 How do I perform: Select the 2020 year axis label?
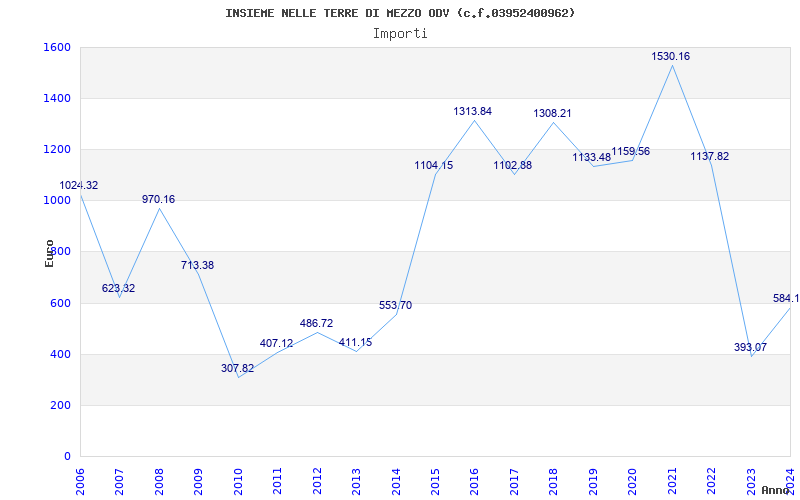pos(632,481)
